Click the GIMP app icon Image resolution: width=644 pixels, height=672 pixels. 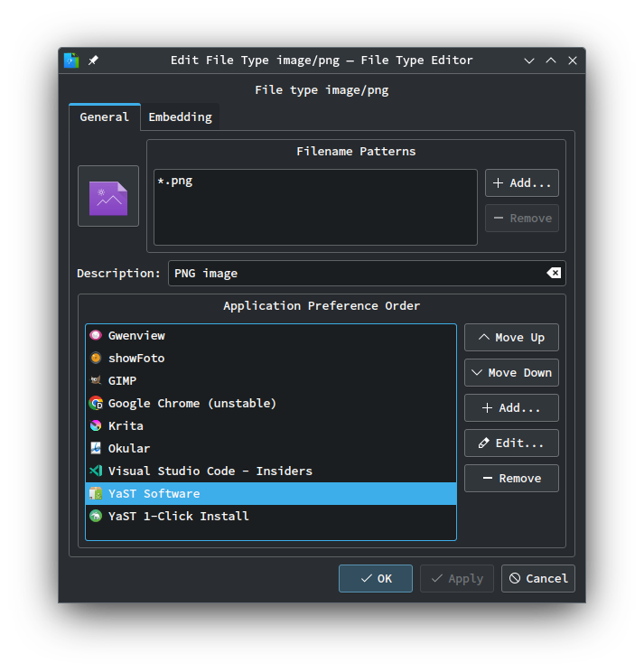(x=96, y=380)
